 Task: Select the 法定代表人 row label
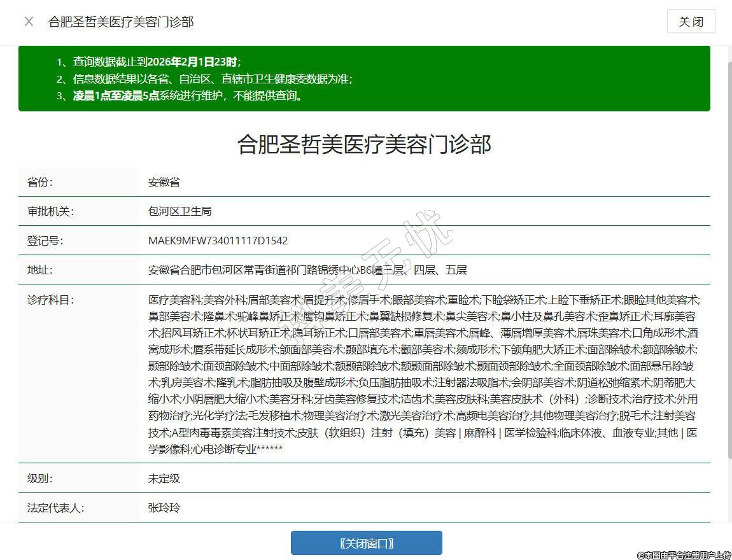click(x=55, y=508)
